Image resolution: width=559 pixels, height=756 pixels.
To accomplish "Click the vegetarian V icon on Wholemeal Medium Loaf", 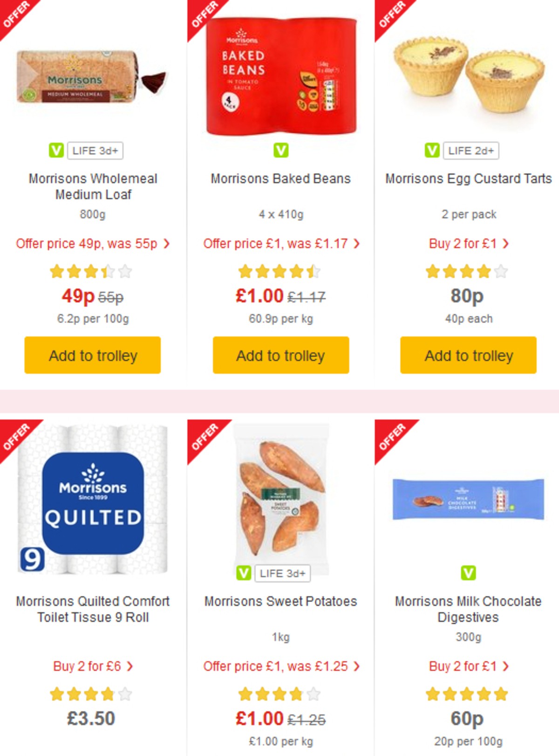I will (57, 150).
